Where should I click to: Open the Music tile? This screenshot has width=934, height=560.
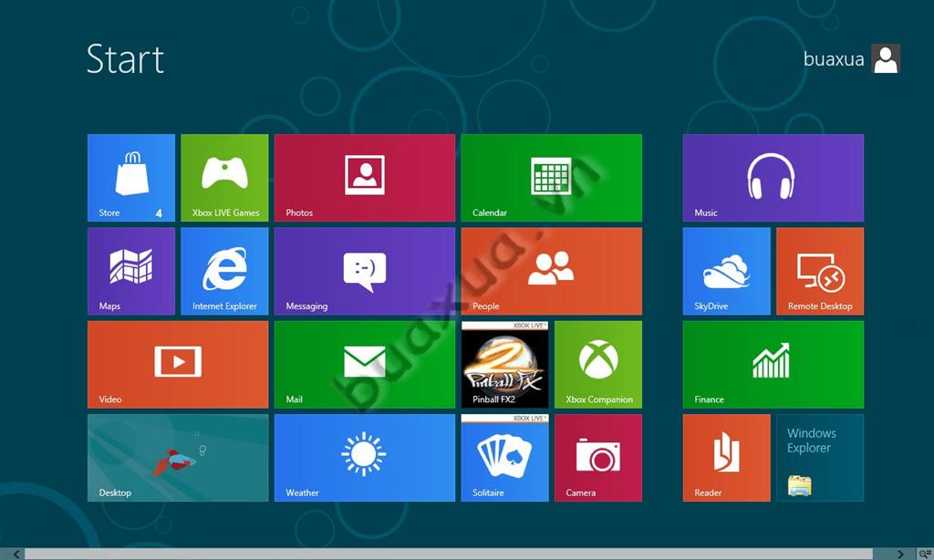(773, 178)
